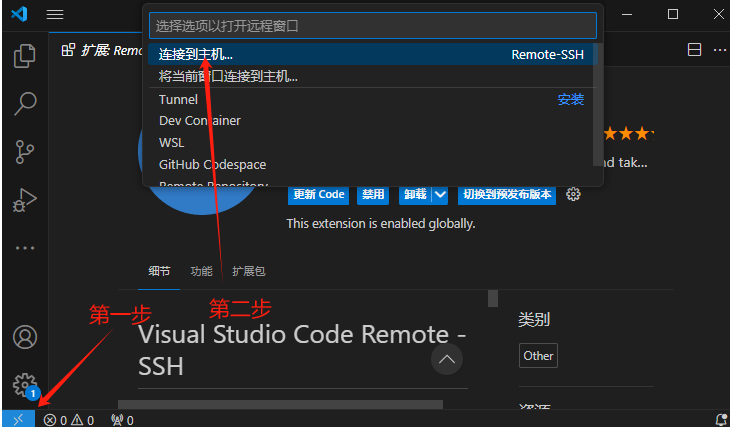Maximize the VS Code window
The height and width of the screenshot is (428, 732).
(673, 14)
